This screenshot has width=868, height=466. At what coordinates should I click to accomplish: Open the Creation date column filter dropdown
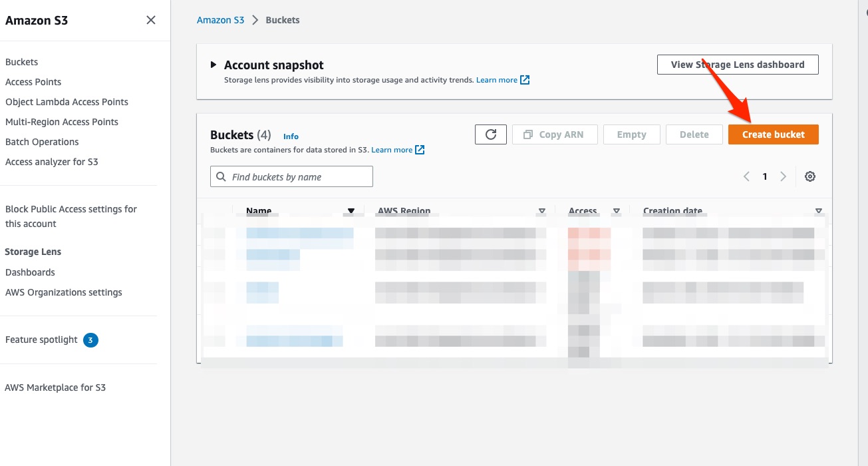point(818,210)
